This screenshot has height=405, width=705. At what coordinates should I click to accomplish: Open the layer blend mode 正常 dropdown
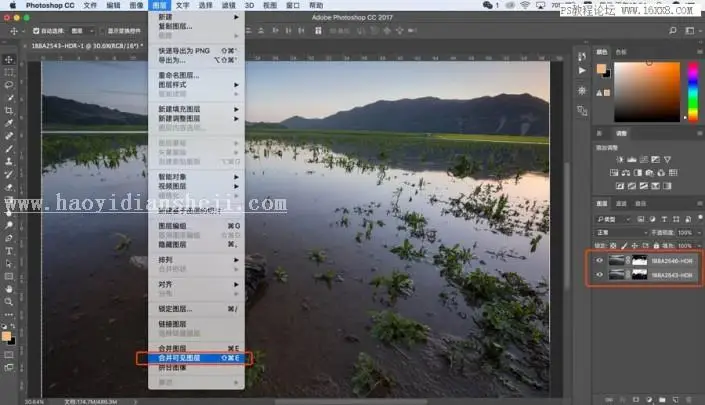621,232
